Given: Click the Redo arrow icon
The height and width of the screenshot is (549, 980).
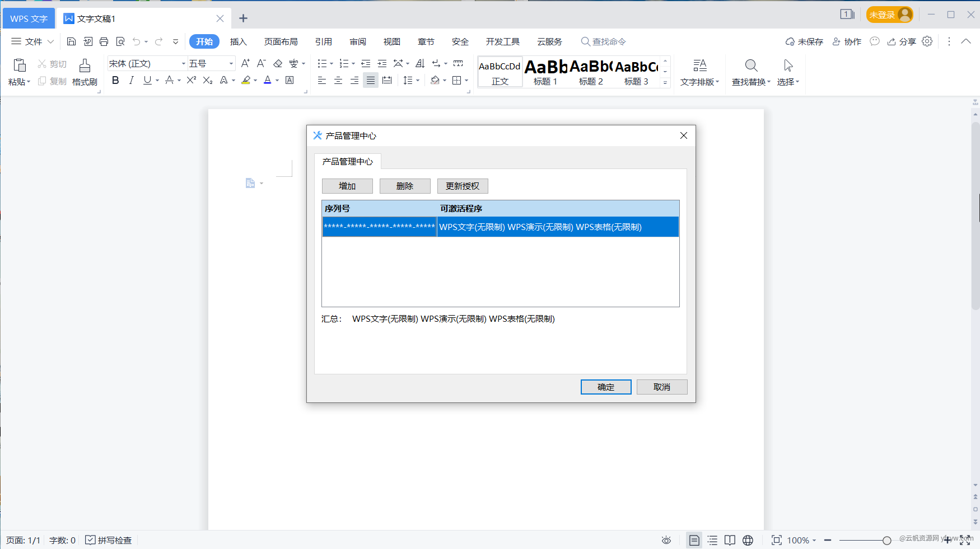Looking at the screenshot, I should [158, 41].
